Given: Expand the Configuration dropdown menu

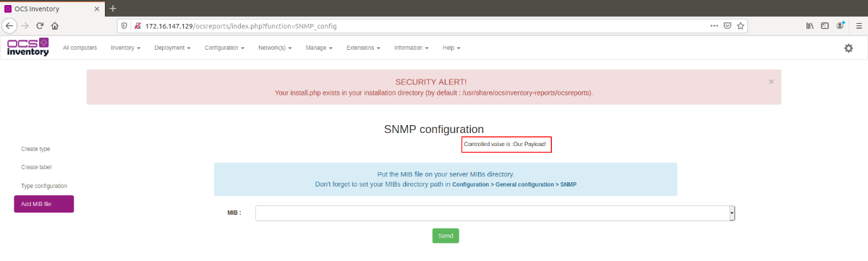Looking at the screenshot, I should [x=224, y=48].
